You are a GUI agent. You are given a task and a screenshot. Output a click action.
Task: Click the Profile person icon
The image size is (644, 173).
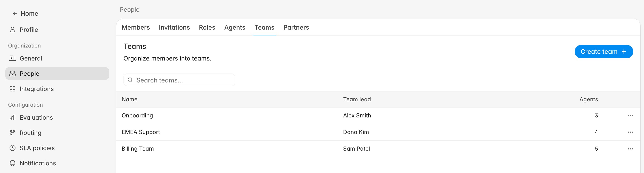12,30
